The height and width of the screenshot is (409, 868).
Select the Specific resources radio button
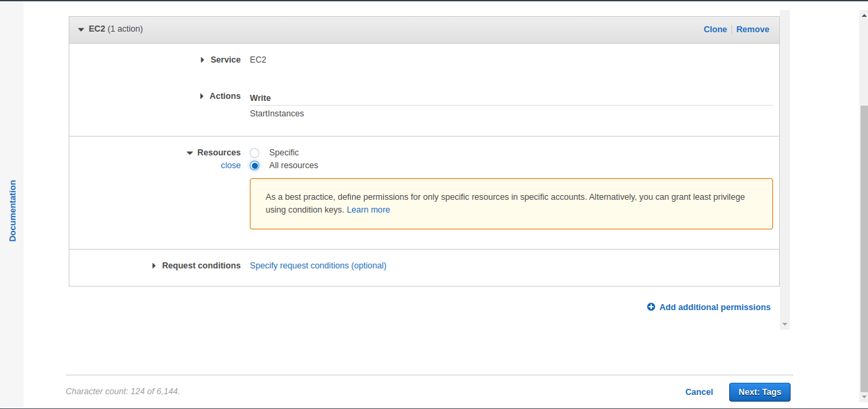255,153
